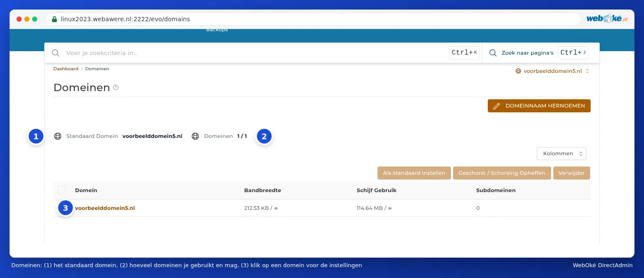Click bold voorbeelddomein5.nl next to Standaard Domein
The height and width of the screenshot is (278, 644).
(152, 136)
